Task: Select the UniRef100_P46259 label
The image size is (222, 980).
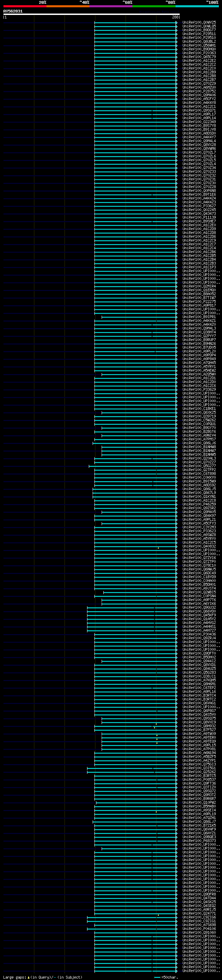Action: [199, 504]
